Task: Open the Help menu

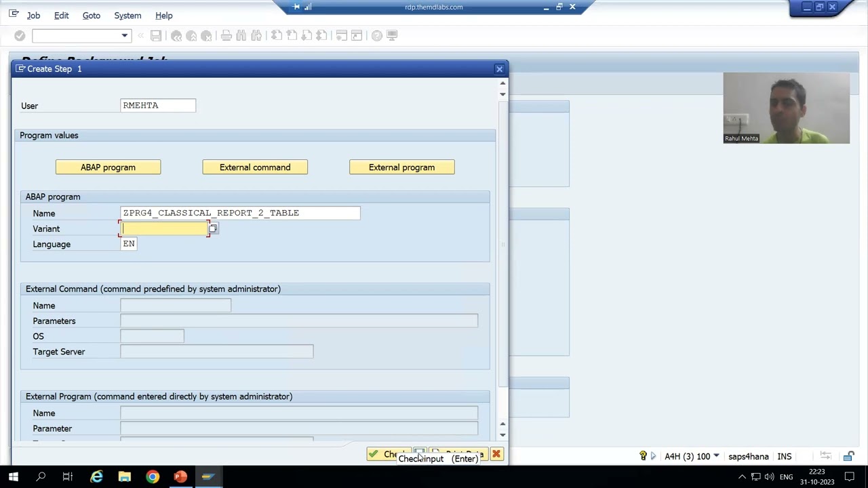Action: pyautogui.click(x=163, y=15)
